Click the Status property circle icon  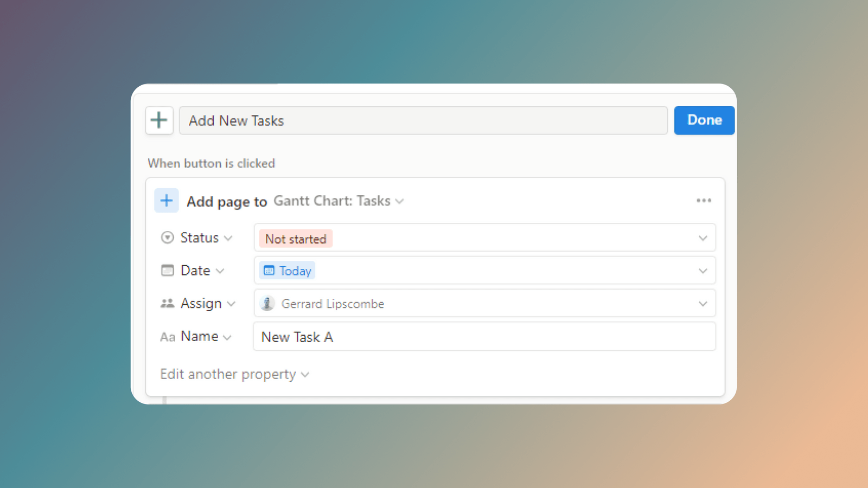167,237
